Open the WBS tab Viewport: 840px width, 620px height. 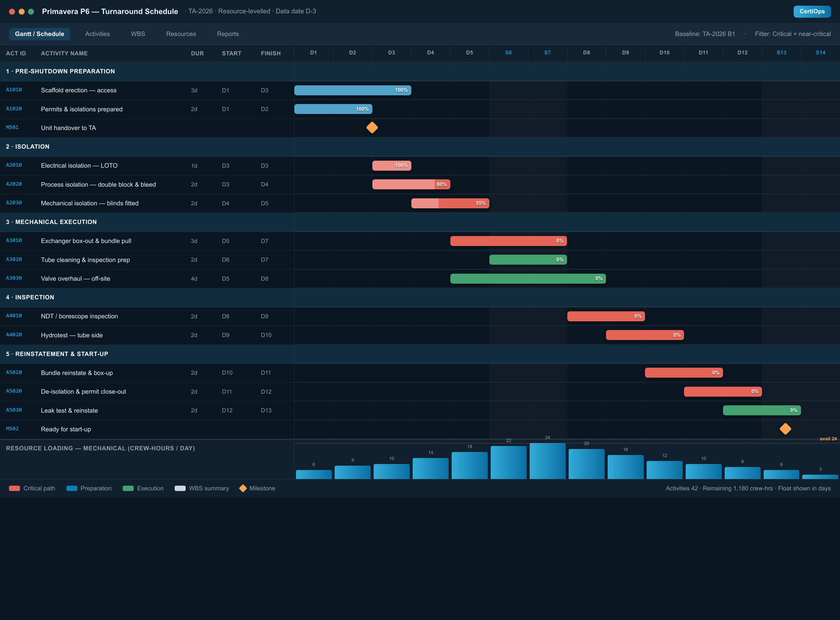point(138,34)
